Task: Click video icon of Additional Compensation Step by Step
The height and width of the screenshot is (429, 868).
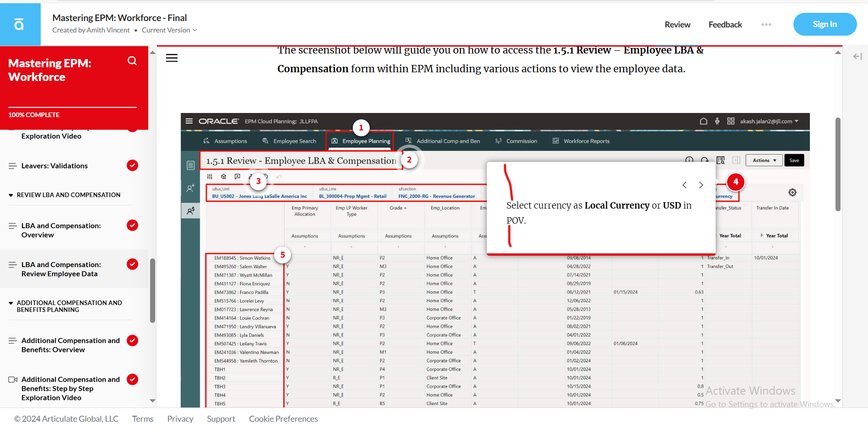Action: point(13,380)
